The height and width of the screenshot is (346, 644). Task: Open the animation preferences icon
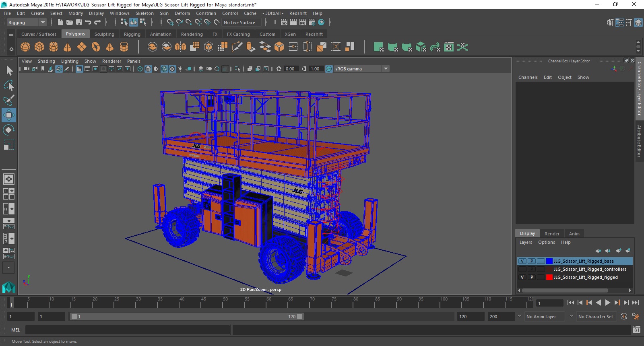pos(636,317)
